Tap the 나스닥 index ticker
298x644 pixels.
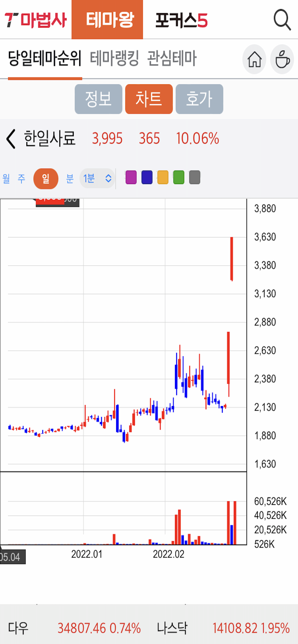click(172, 628)
